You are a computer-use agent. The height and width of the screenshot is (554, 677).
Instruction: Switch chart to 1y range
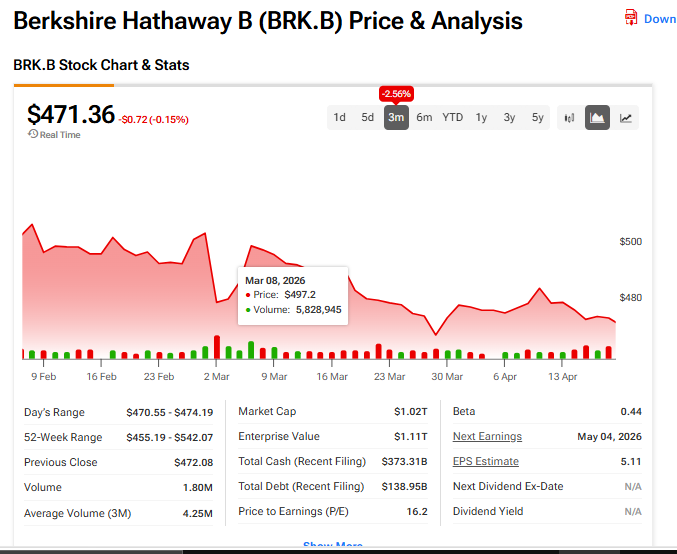(481, 117)
